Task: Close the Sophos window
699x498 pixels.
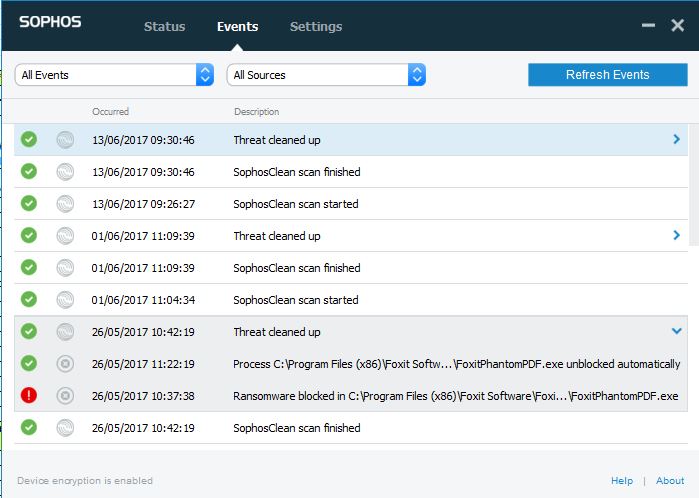Action: (678, 25)
